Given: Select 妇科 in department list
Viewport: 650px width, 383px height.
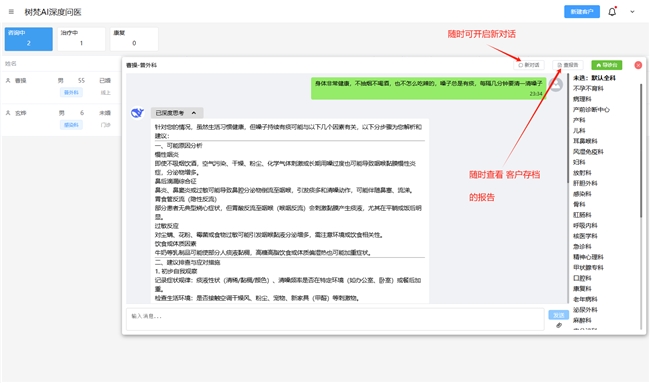Looking at the screenshot, I should (x=579, y=162).
